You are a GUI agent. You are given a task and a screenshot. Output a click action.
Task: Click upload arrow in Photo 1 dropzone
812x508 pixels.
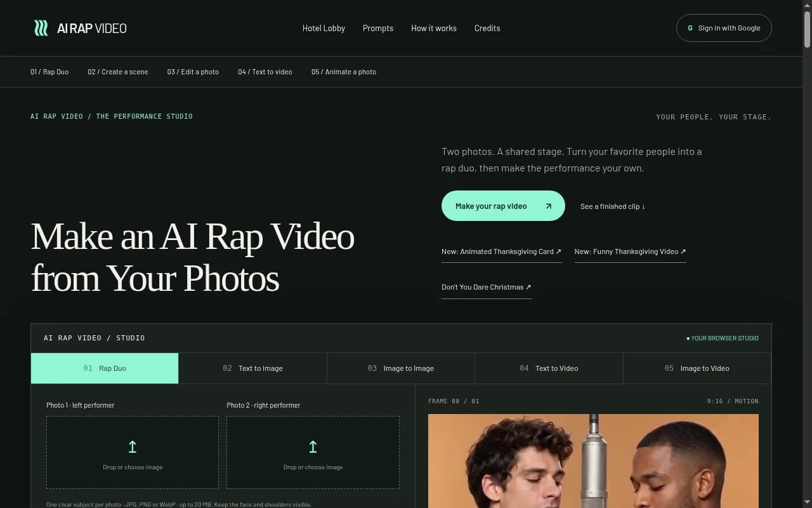133,447
